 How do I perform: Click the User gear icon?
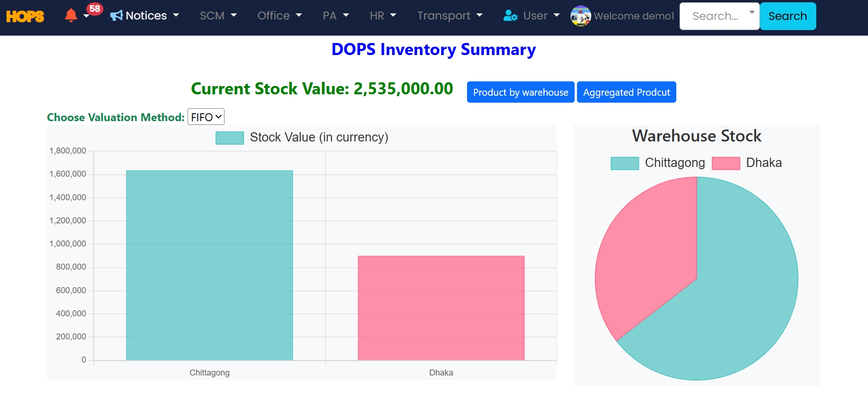510,16
